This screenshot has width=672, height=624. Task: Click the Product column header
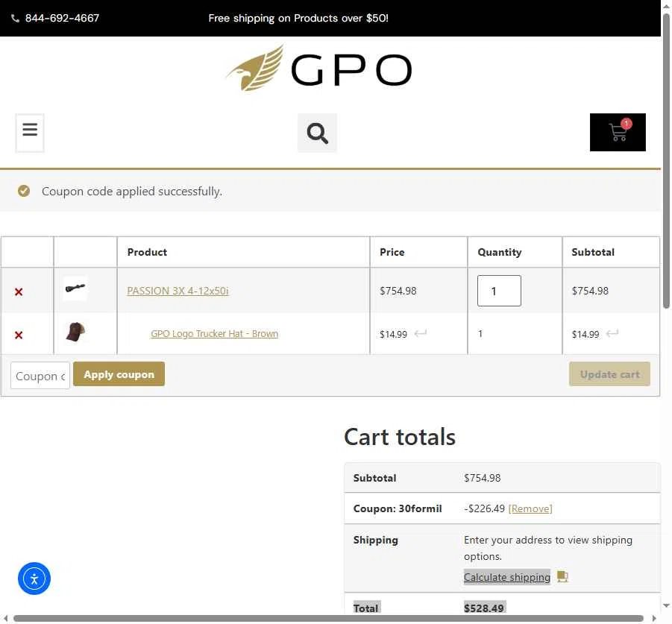click(x=147, y=252)
